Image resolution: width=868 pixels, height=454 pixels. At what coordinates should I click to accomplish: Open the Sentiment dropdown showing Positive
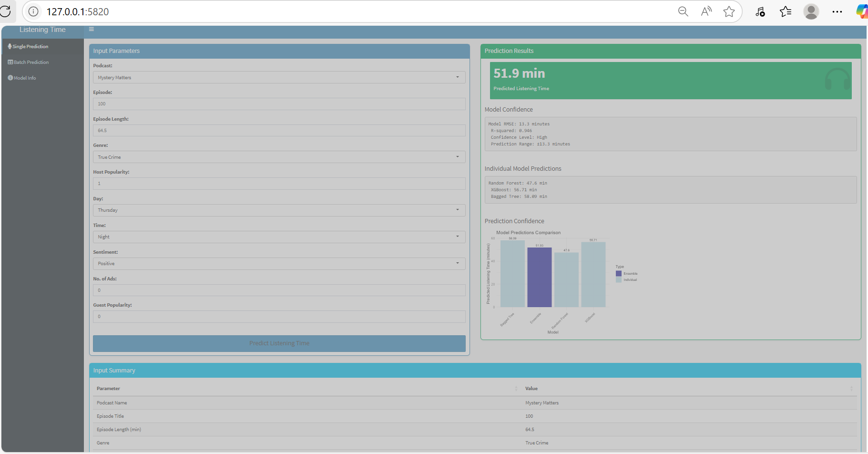(279, 263)
